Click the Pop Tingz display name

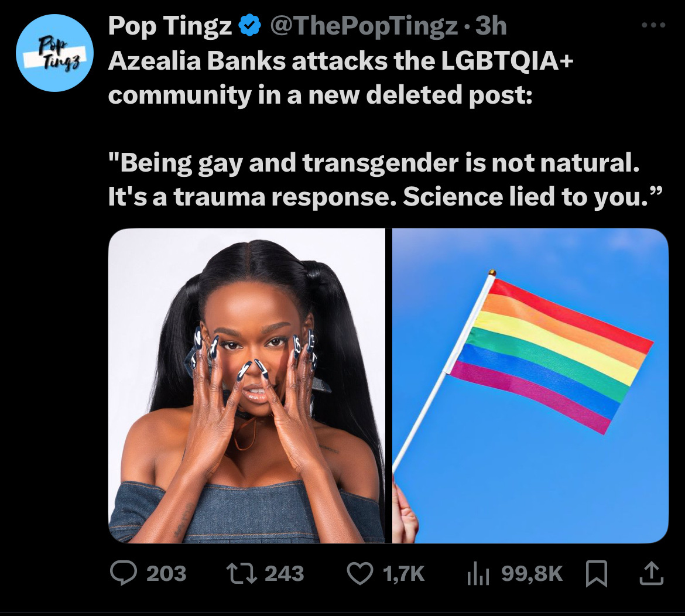coord(170,26)
